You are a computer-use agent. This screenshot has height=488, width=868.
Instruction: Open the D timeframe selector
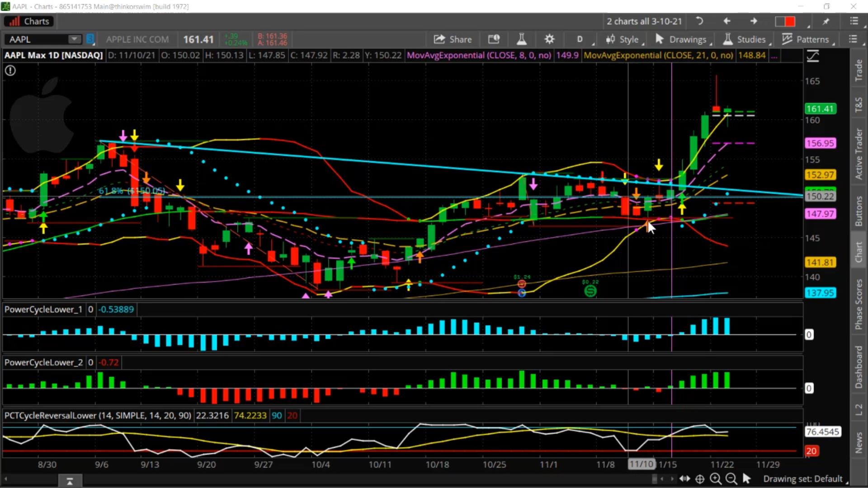(580, 39)
